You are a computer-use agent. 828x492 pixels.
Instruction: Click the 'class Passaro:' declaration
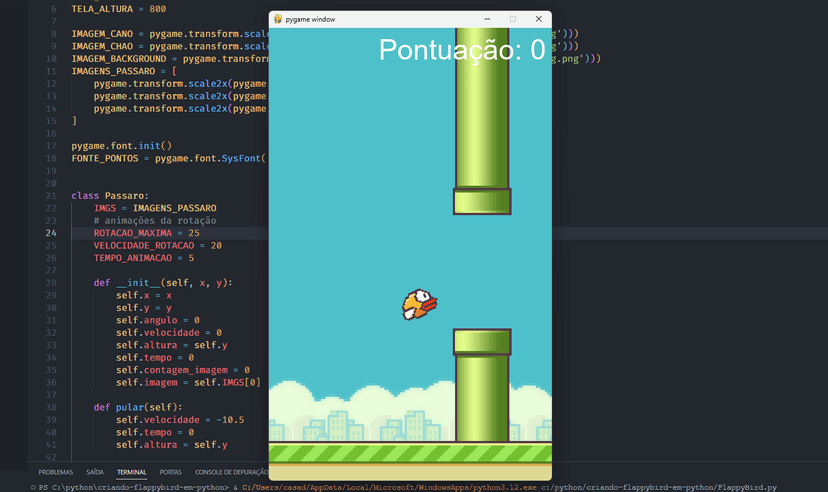(x=110, y=196)
